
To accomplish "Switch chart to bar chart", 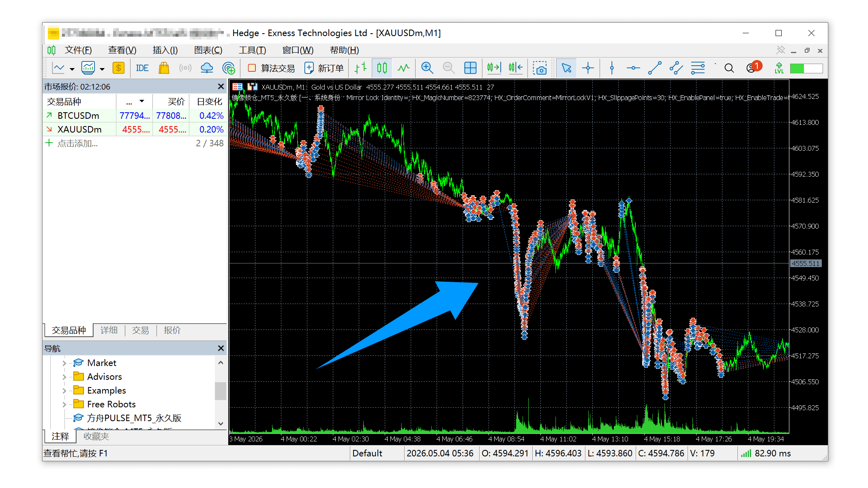I will click(360, 68).
